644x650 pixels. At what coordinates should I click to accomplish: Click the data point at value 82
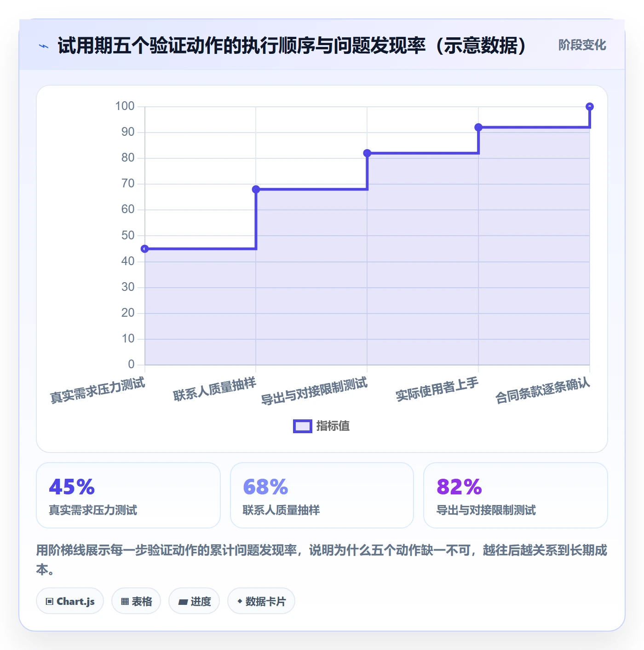(x=367, y=153)
